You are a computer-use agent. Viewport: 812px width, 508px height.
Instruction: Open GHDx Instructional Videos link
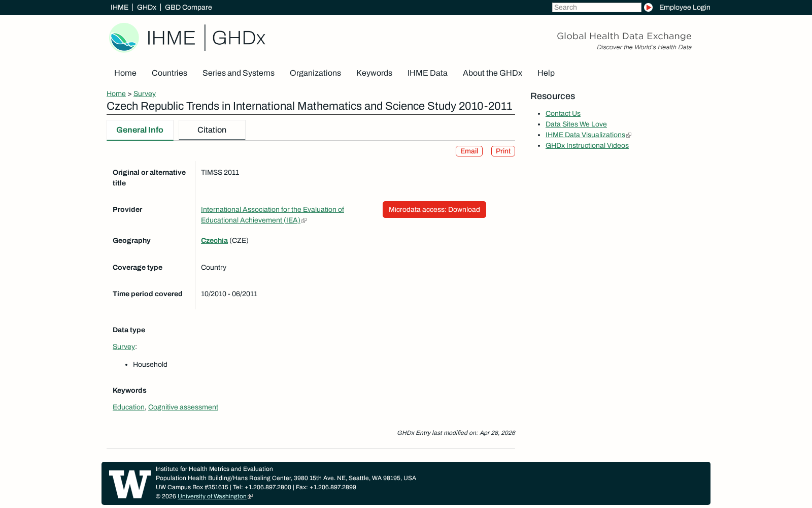(587, 145)
